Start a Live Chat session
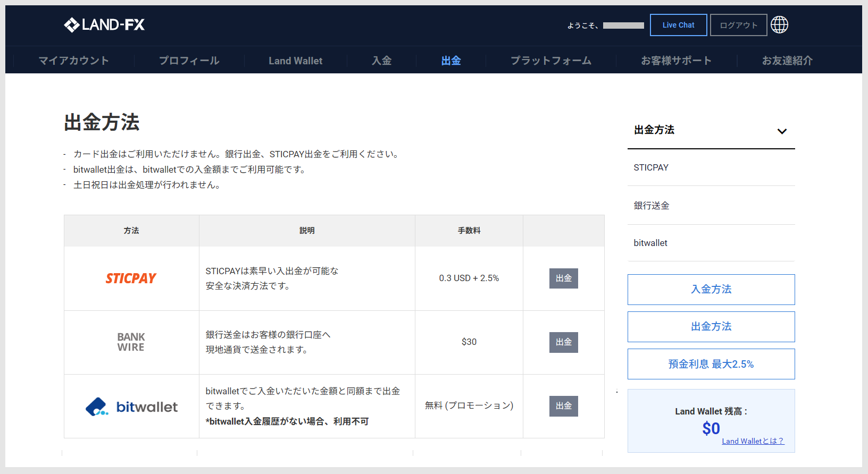The width and height of the screenshot is (868, 474). [678, 25]
